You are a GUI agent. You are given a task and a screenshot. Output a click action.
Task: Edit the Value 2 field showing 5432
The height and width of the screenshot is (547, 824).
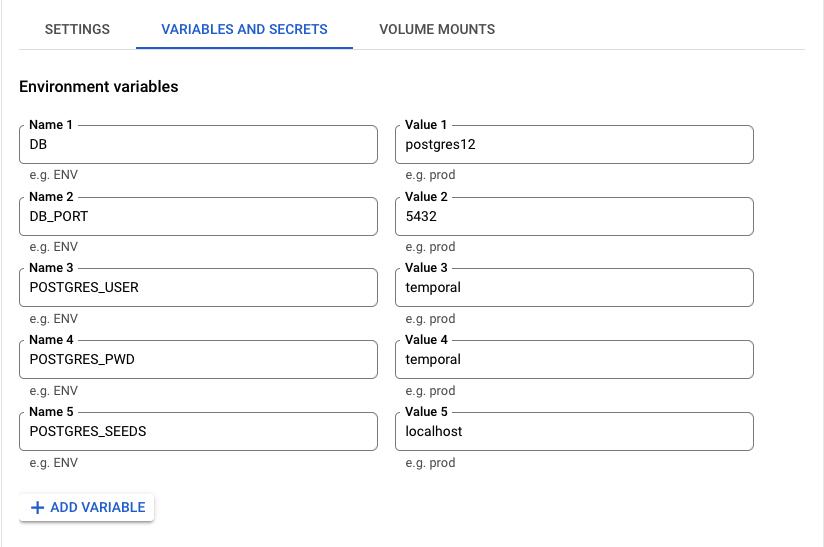coord(574,216)
